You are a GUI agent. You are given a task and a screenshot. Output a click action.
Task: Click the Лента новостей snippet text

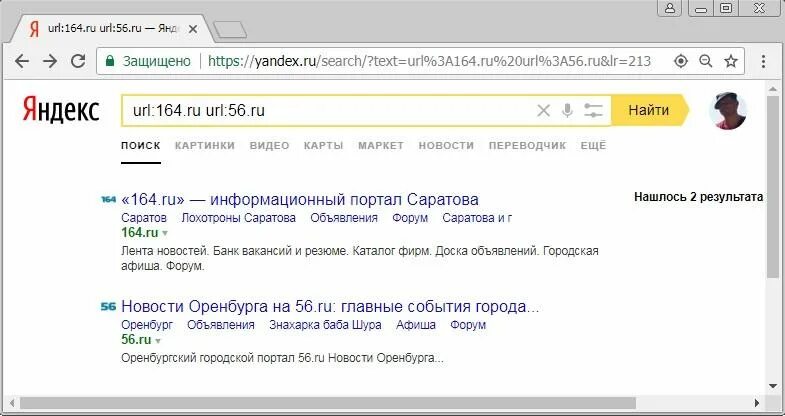pos(360,258)
